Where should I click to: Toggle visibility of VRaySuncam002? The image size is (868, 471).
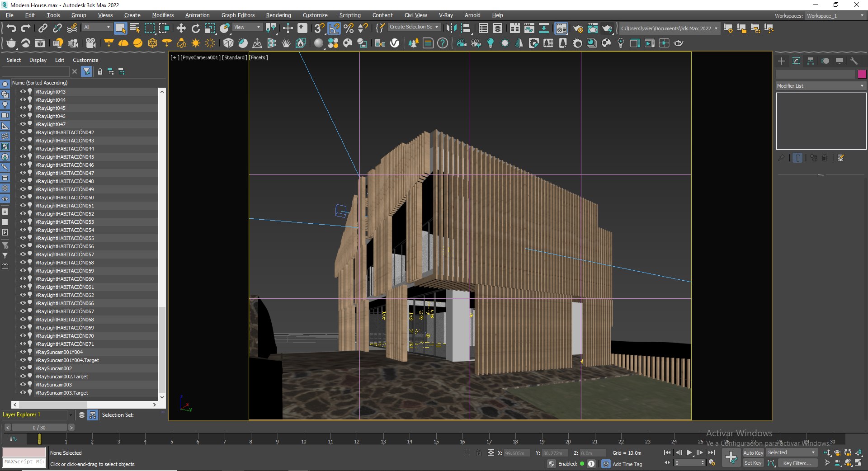click(23, 368)
